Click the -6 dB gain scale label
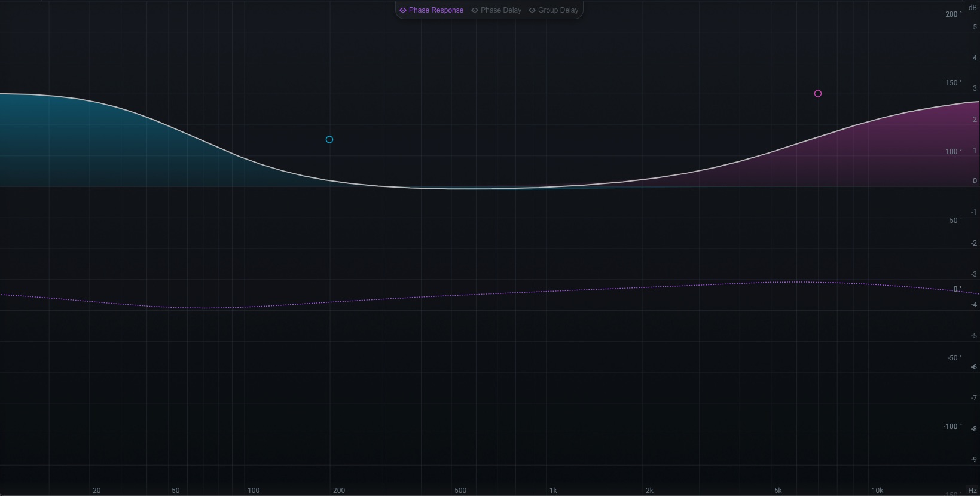The height and width of the screenshot is (496, 980). point(974,367)
